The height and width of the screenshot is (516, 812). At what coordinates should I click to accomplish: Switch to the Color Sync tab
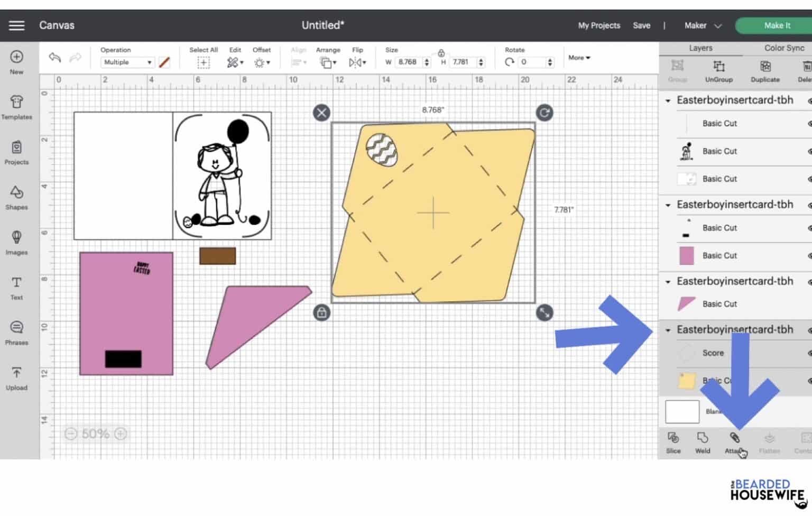783,48
